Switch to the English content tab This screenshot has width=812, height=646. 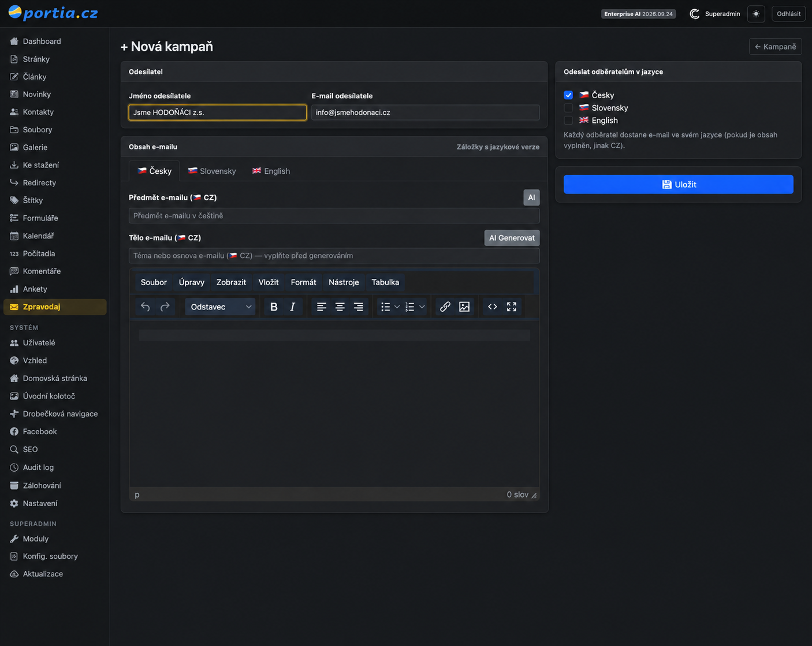point(271,171)
